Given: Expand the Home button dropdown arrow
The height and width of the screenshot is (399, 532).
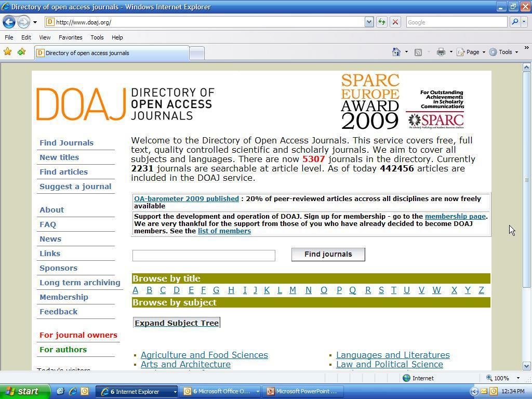Looking at the screenshot, I should click(406, 52).
